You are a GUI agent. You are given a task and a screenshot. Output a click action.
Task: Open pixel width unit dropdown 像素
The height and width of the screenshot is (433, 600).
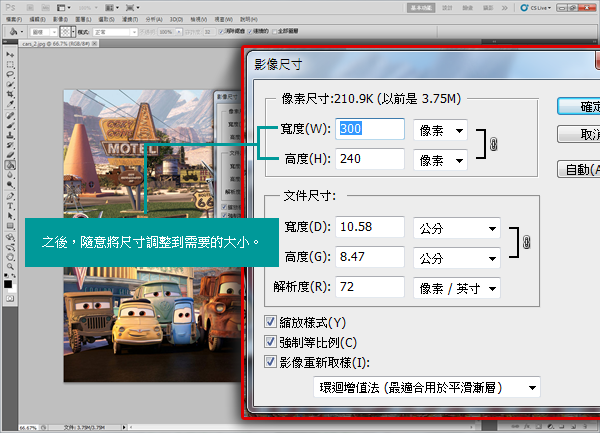(x=440, y=131)
